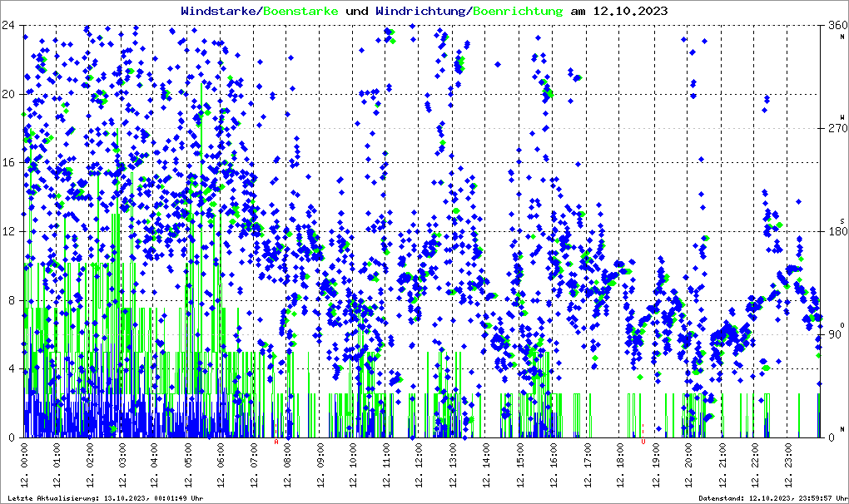Click the red "A" marker on the time axis
849x504 pixels.
click(276, 442)
